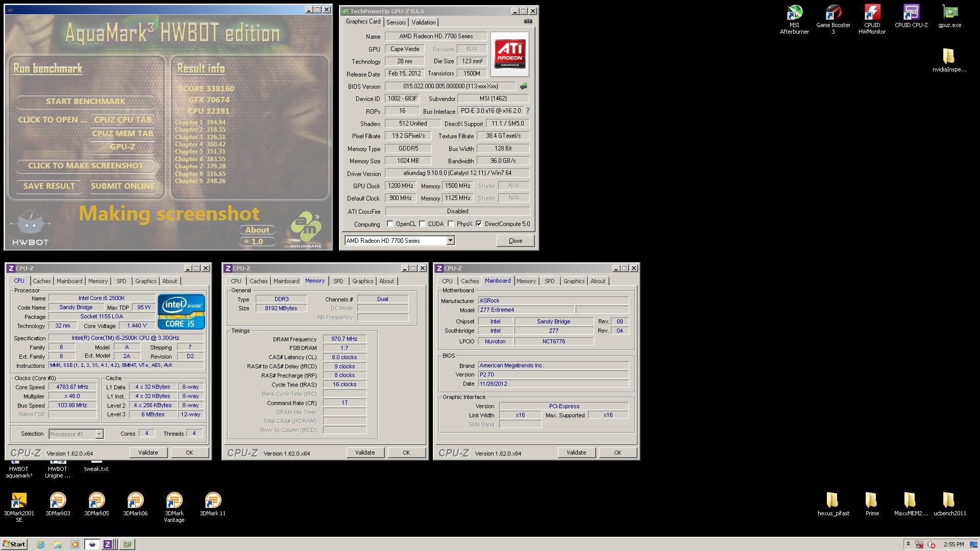
Task: Click the BIOS Version field in GPU-Z
Action: (450, 86)
